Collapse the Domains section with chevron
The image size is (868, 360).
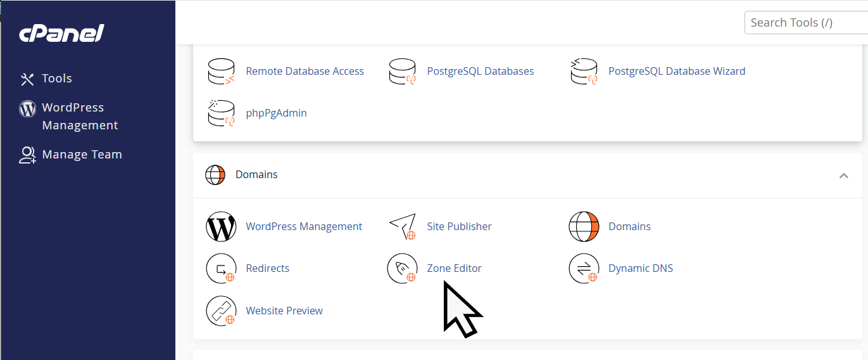(x=843, y=176)
